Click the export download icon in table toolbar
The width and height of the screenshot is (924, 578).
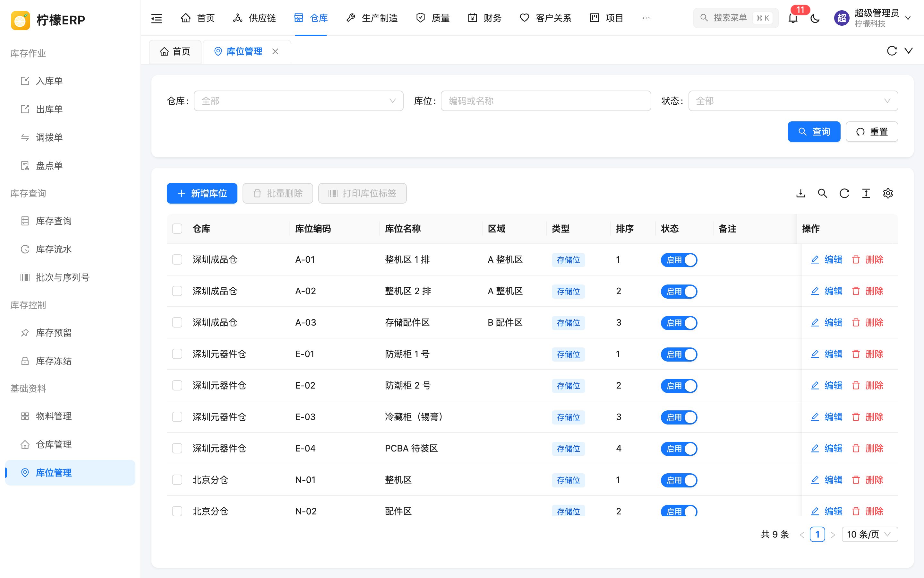tap(801, 193)
